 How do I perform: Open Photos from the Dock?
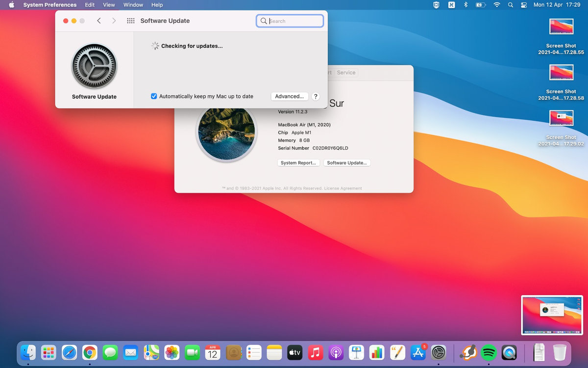tap(171, 352)
